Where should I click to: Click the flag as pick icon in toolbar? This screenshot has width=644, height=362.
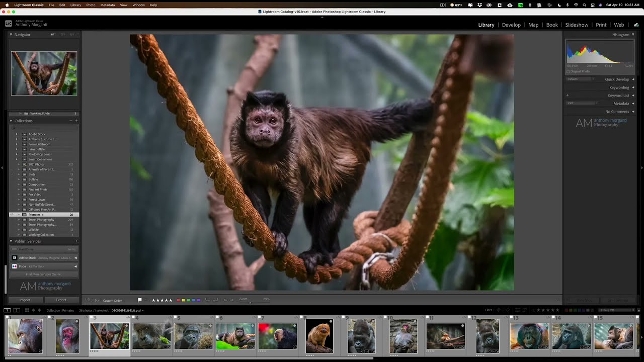(x=139, y=300)
